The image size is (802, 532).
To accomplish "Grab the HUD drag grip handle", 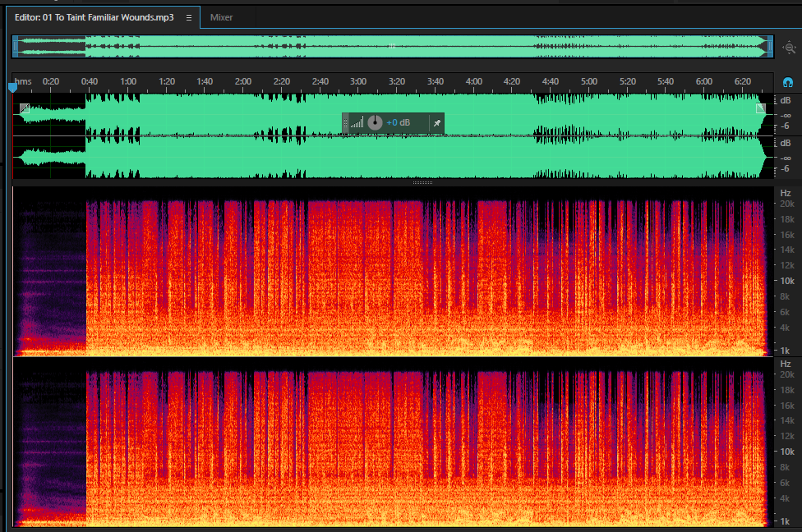I will tap(345, 122).
